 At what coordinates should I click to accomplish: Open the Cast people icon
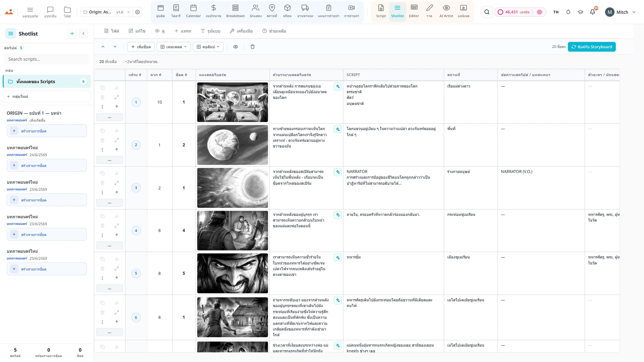click(255, 12)
